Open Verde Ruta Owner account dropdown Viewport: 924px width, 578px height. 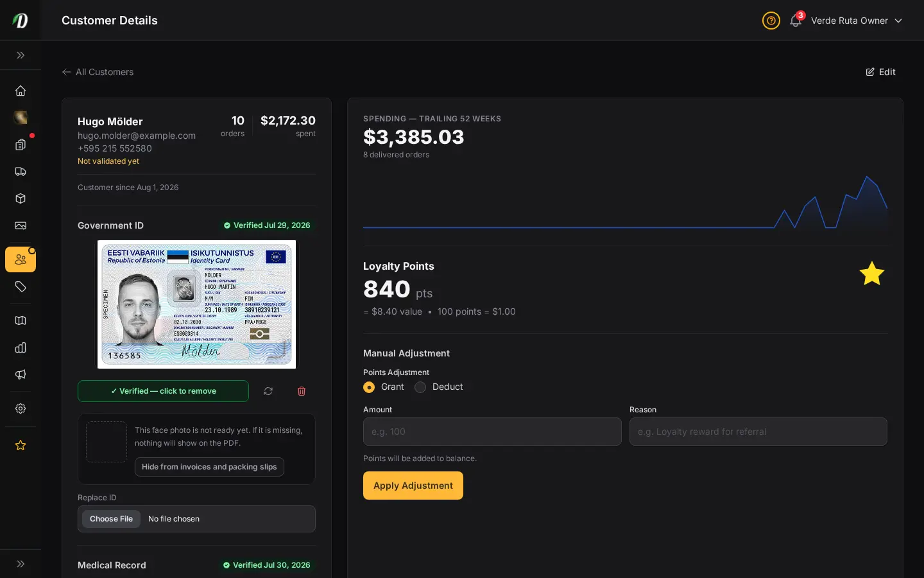point(857,21)
